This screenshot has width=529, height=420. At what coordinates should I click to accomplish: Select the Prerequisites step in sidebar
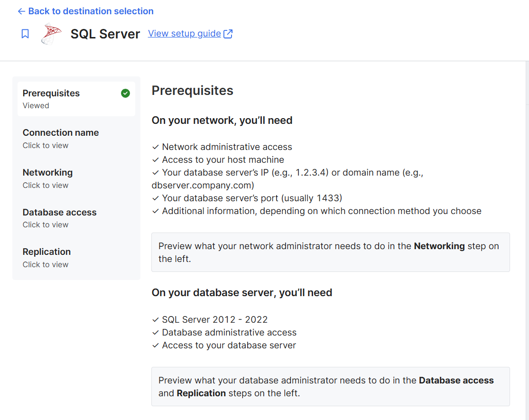pos(76,99)
